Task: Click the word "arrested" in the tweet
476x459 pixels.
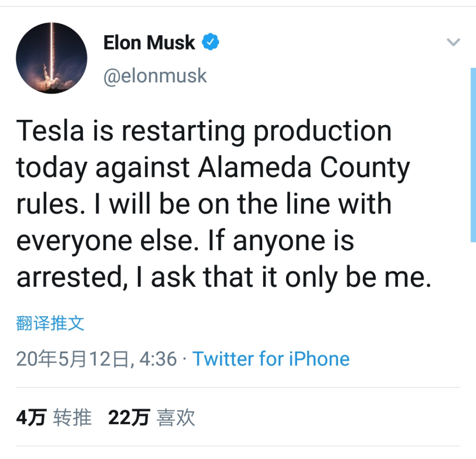Action: (x=69, y=278)
